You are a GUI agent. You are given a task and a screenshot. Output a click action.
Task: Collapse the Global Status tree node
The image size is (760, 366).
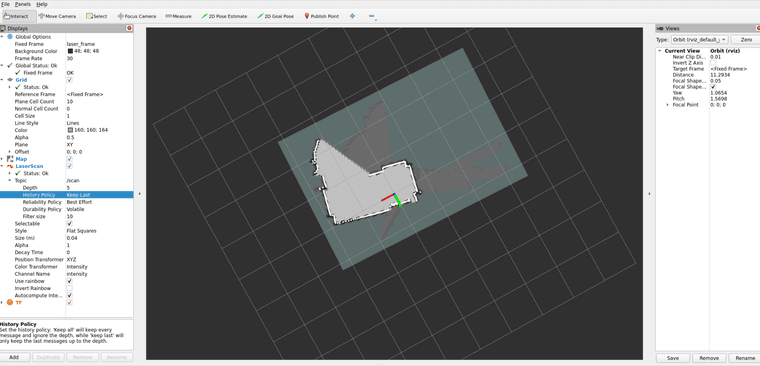[x=2, y=65]
